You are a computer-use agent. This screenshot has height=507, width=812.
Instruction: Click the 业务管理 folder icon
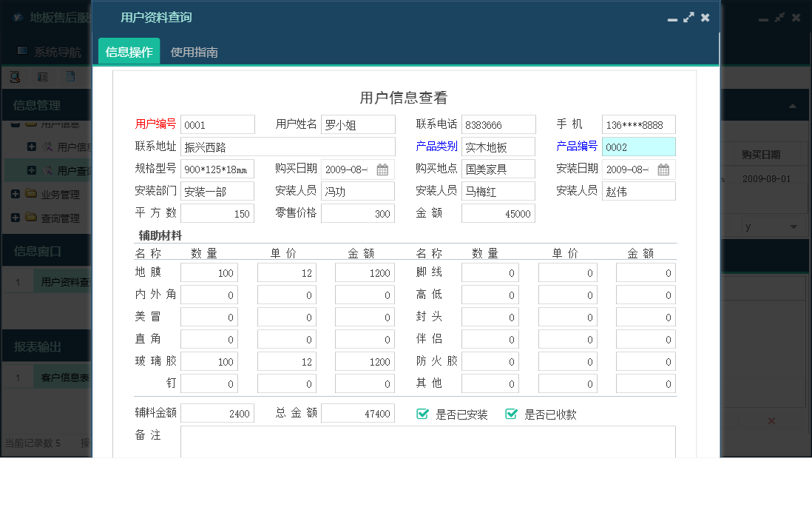30,194
